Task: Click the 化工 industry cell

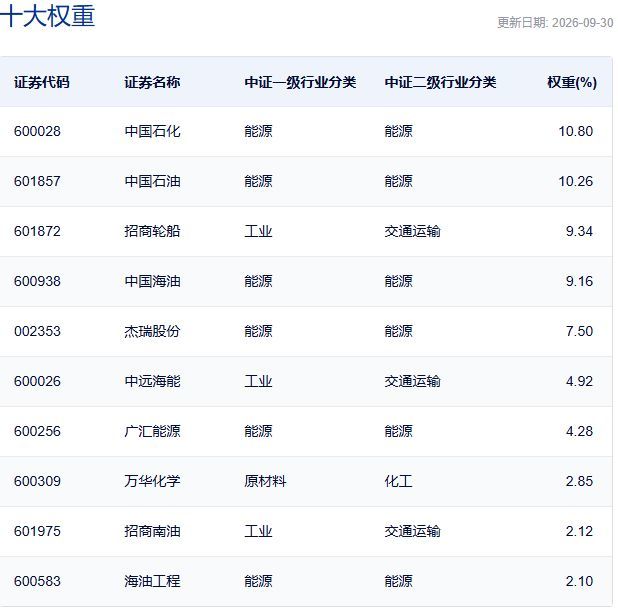Action: 398,481
